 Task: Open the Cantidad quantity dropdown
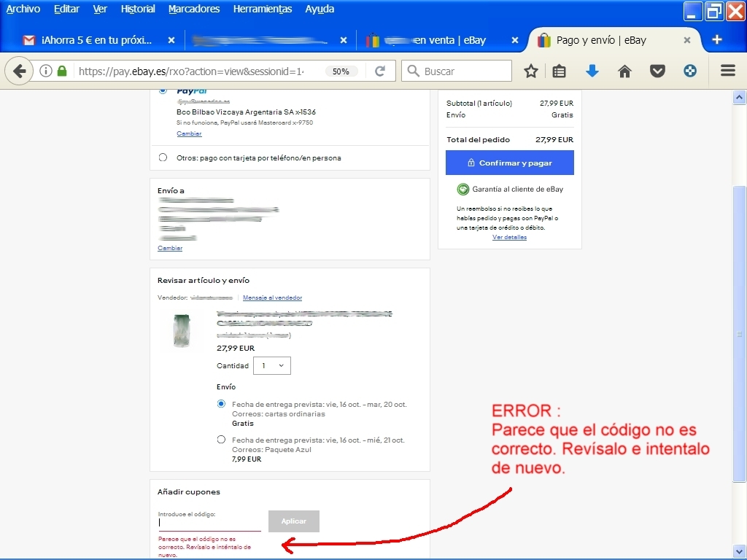click(x=272, y=366)
